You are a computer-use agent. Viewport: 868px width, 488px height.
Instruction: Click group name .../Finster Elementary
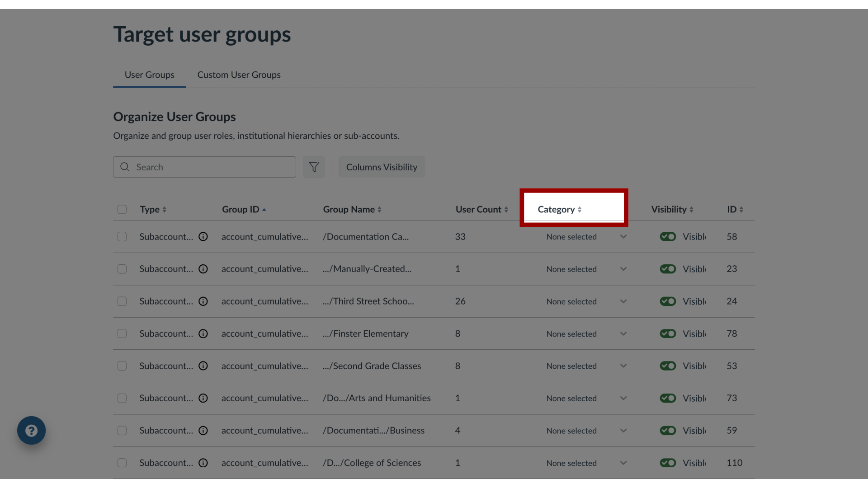[x=366, y=333]
